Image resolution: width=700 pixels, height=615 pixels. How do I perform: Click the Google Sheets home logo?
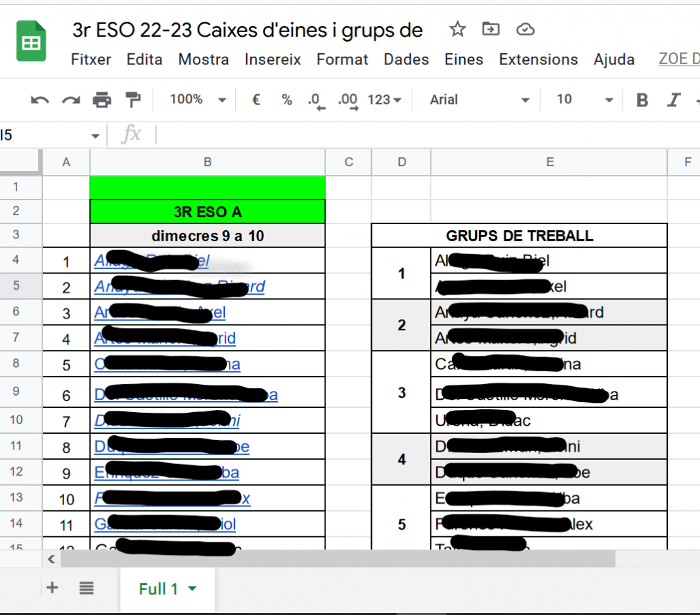coord(30,42)
